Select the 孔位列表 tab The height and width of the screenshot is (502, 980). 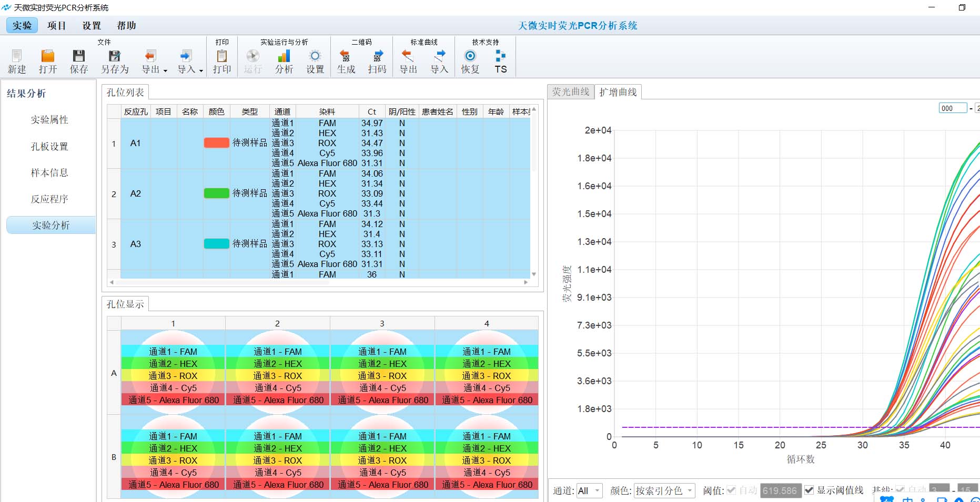pyautogui.click(x=125, y=93)
